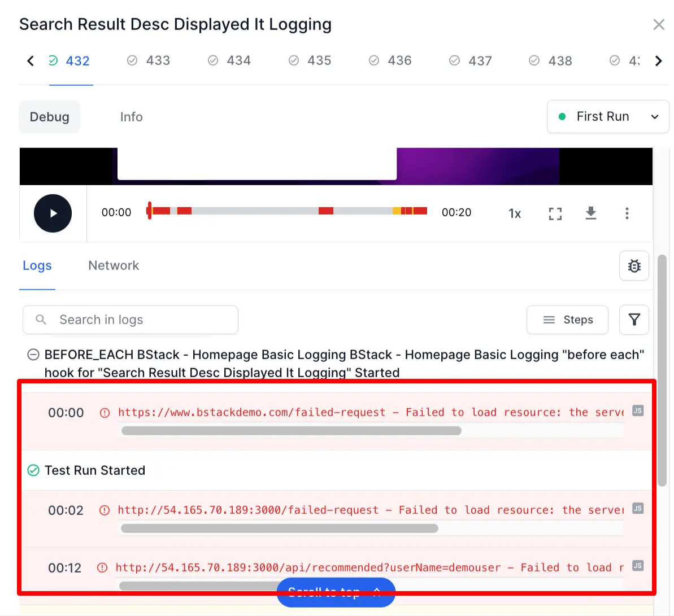Focus the Search in logs field
The width and height of the screenshot is (674, 616).
136,320
